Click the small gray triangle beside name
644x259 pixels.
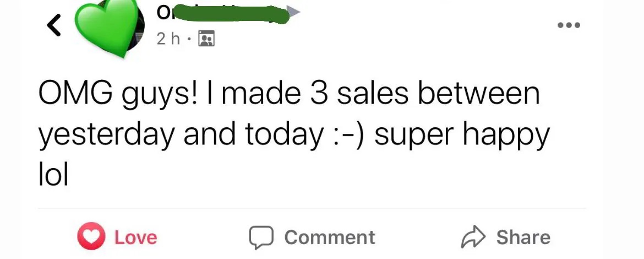pyautogui.click(x=293, y=11)
